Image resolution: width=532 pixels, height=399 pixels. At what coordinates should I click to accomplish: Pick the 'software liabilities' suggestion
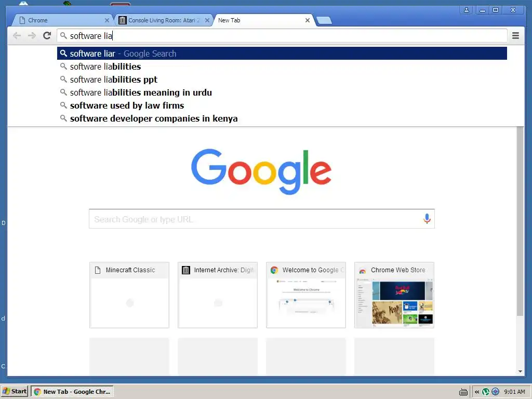pyautogui.click(x=282, y=66)
